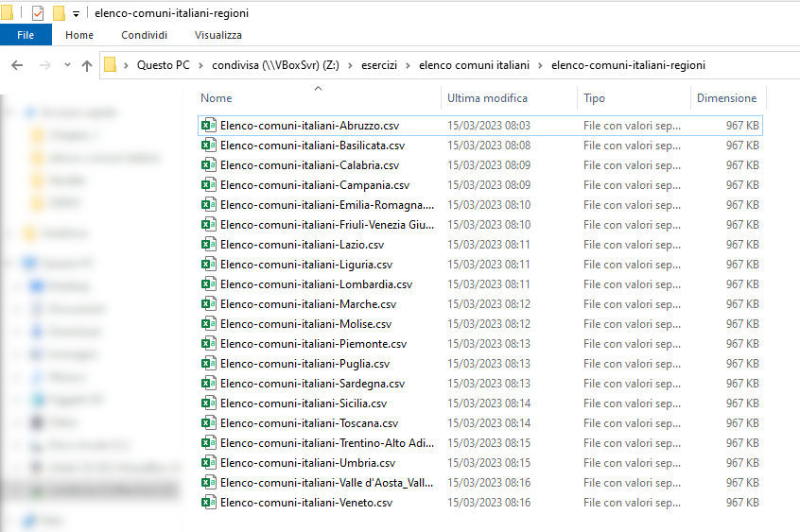Select the Sardegna.csv file icon
Screen dimensions: 800x532
208,384
